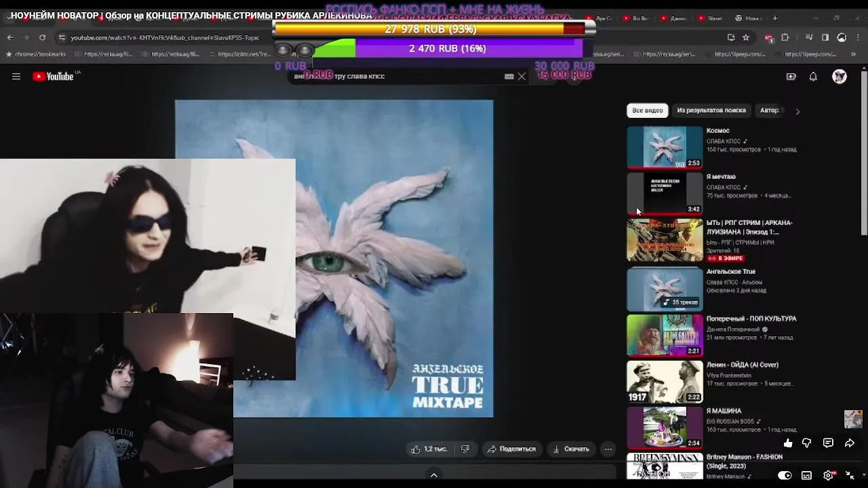Image resolution: width=868 pixels, height=488 pixels.
Task: Go back with the browser back arrow
Action: (9, 37)
